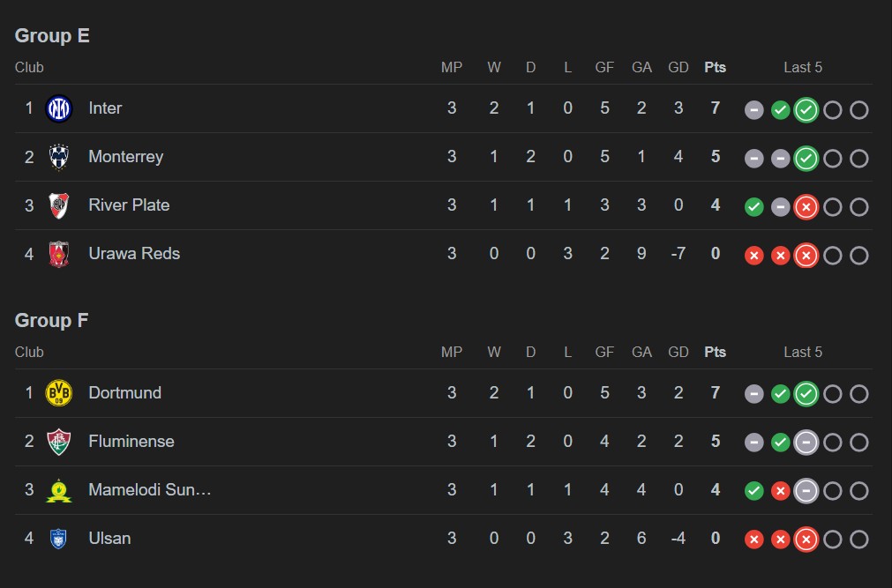Click the Mamelodi Sundowns crest icon
892x588 pixels.
58,490
